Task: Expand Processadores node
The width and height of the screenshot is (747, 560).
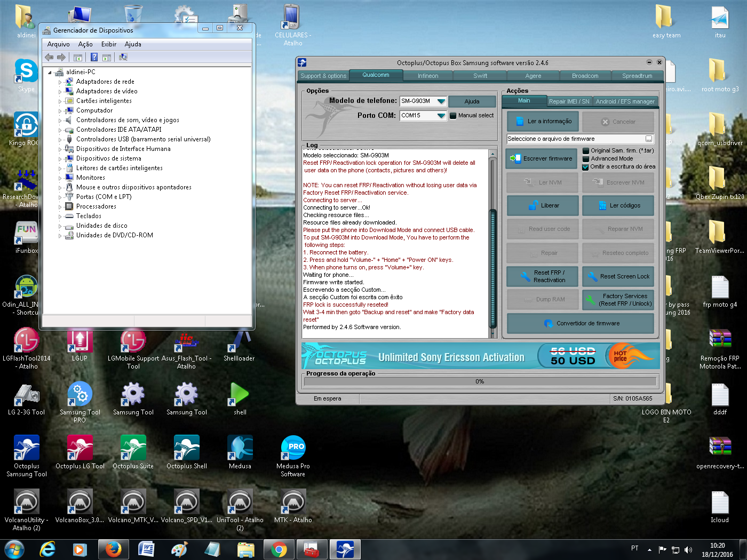Action: point(60,207)
